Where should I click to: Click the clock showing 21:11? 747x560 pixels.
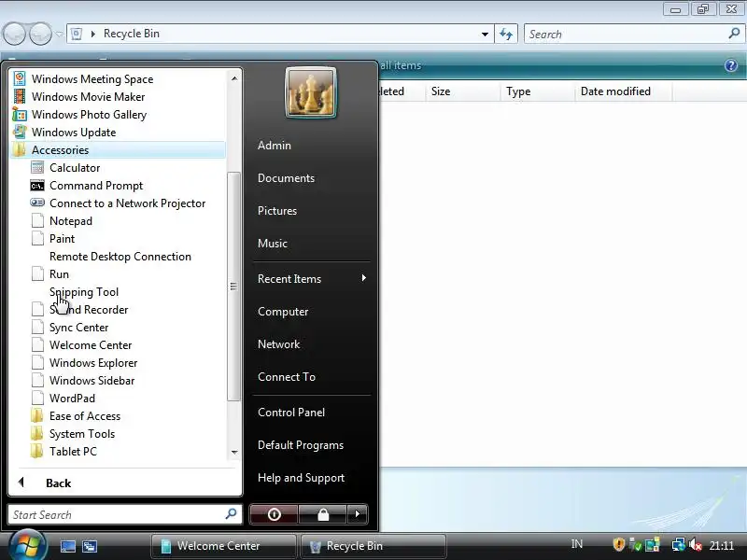coord(721,545)
